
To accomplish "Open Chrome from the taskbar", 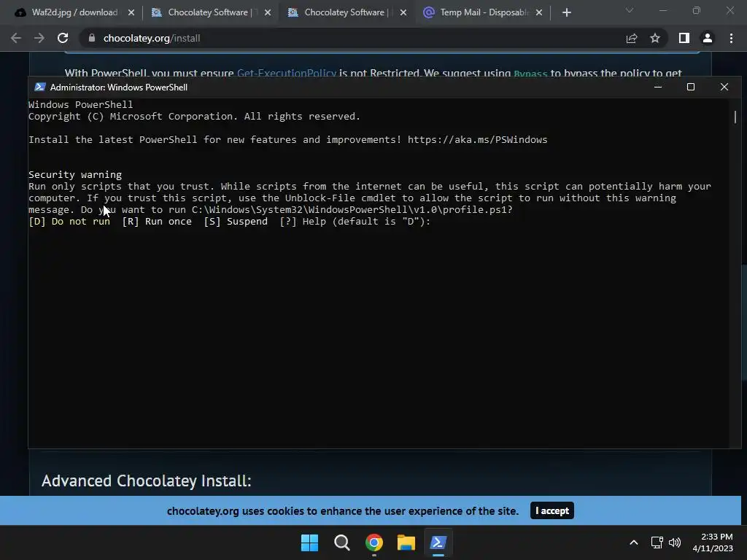I will [x=374, y=542].
